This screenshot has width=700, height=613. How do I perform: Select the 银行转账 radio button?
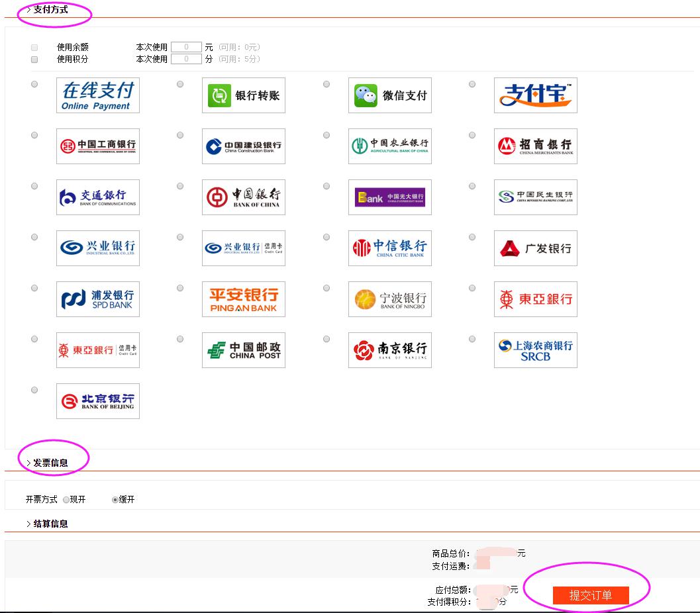[x=180, y=84]
